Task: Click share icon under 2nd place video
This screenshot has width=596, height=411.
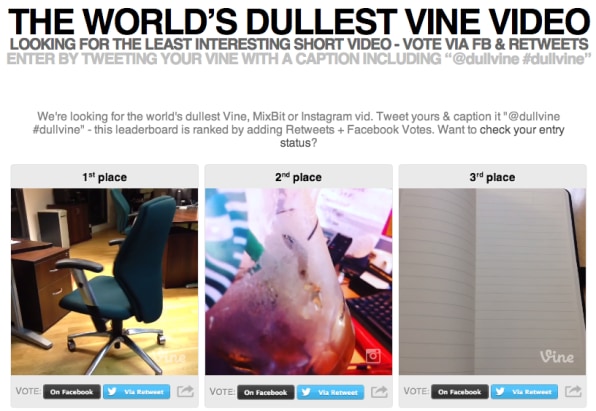Action: click(x=379, y=391)
